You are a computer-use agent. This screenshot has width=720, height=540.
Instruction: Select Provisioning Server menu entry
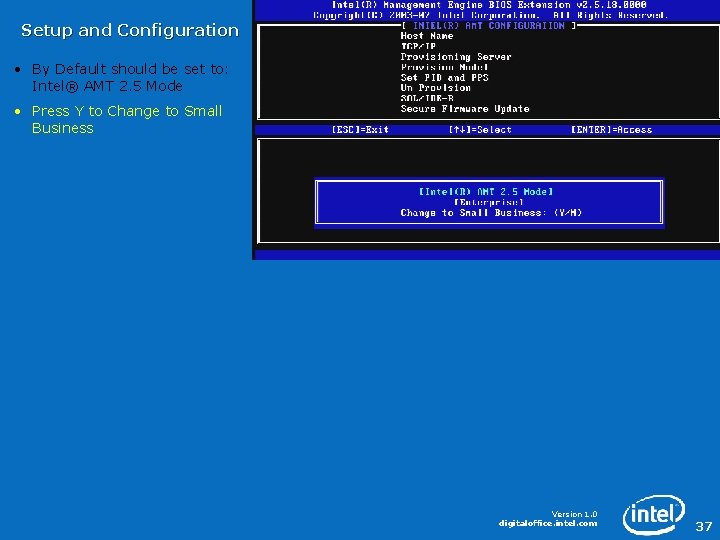(456, 57)
